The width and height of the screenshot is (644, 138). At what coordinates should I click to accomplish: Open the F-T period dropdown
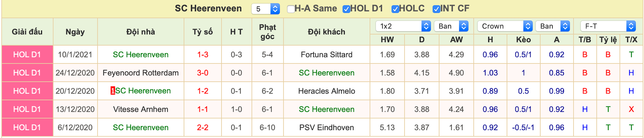pos(608,26)
